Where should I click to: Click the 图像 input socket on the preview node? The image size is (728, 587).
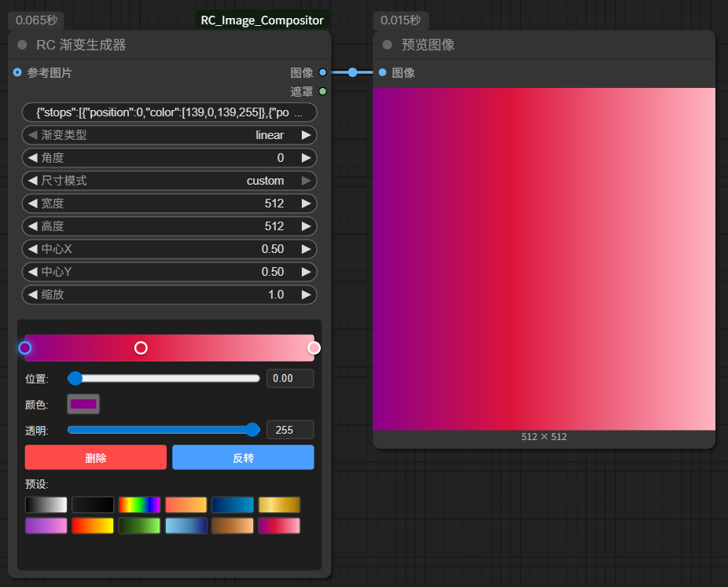click(383, 72)
